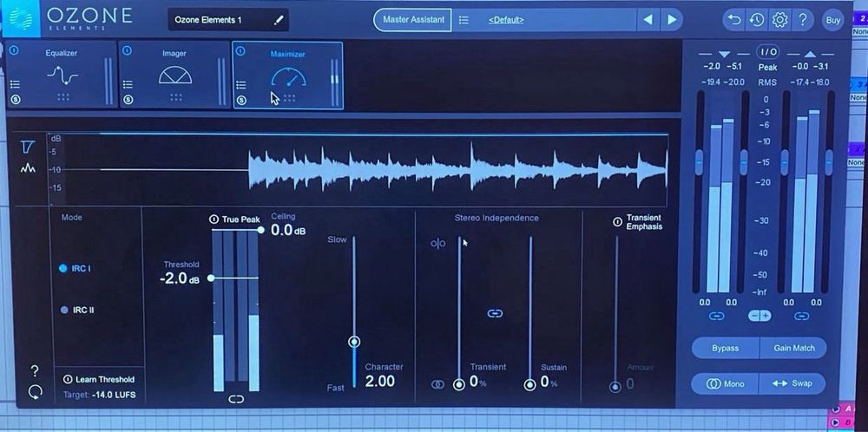Click Target -14.0 LUFS value
This screenshot has width=868, height=432.
coord(112,395)
